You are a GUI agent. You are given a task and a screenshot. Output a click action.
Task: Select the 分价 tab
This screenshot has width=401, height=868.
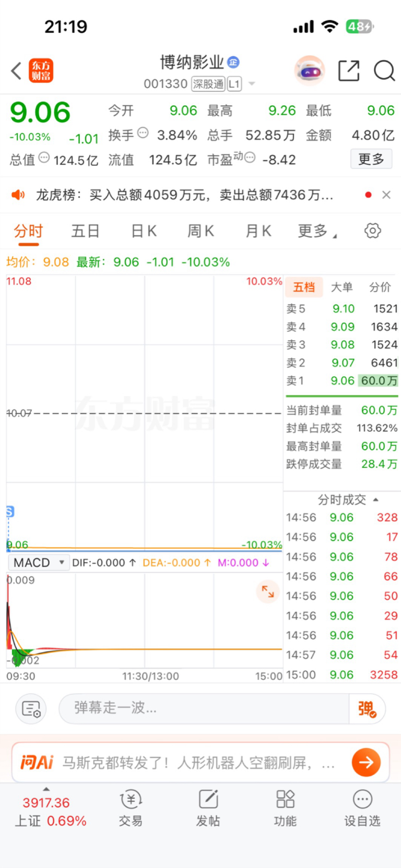click(x=380, y=287)
